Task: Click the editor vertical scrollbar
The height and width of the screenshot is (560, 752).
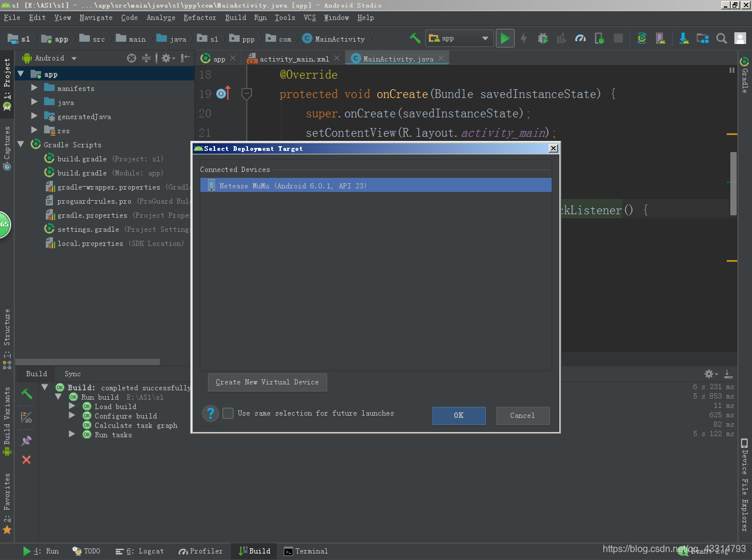Action: [x=733, y=183]
